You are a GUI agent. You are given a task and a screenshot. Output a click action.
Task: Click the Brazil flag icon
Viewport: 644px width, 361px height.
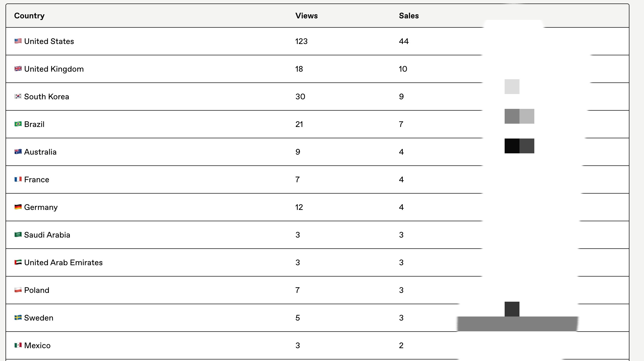(18, 124)
